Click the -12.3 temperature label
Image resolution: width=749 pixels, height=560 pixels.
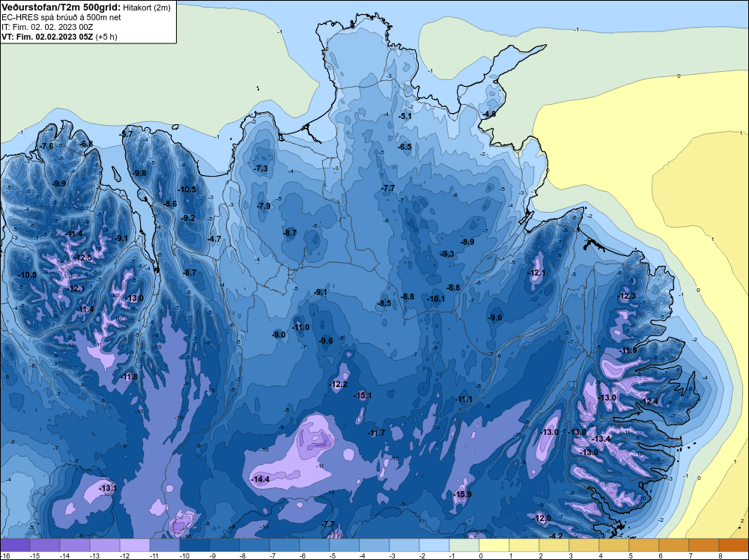(627, 296)
